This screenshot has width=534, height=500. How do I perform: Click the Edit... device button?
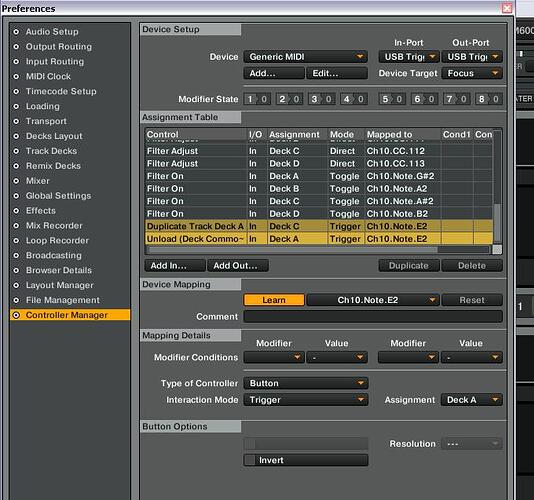pyautogui.click(x=337, y=73)
